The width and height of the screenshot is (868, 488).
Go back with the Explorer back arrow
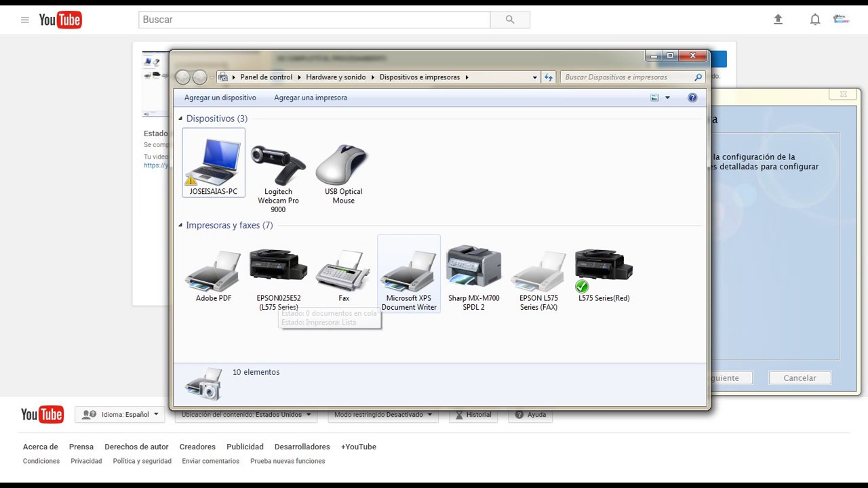click(182, 77)
